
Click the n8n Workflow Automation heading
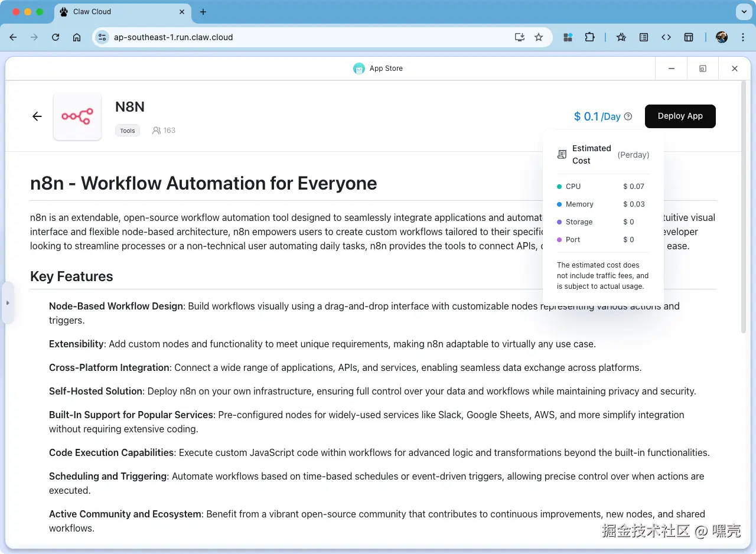tap(204, 183)
